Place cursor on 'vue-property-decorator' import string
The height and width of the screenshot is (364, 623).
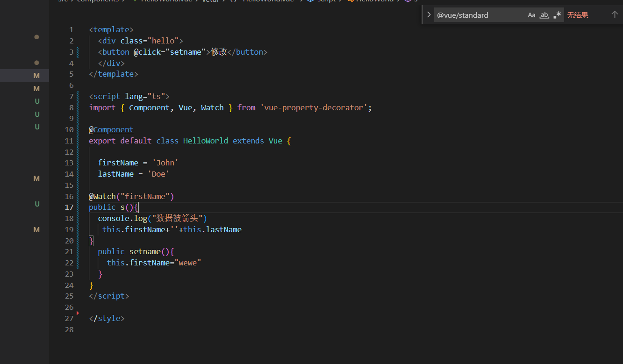pyautogui.click(x=314, y=107)
